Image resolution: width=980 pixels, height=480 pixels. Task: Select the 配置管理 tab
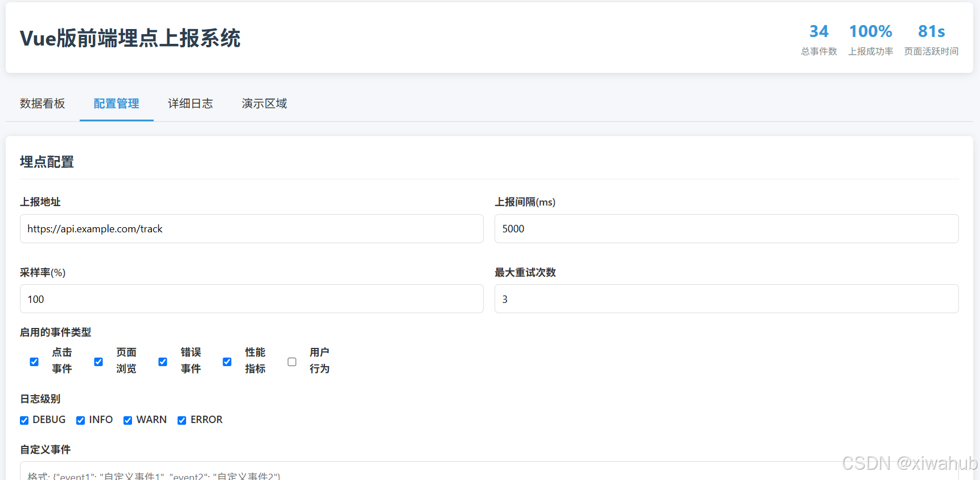pos(117,104)
